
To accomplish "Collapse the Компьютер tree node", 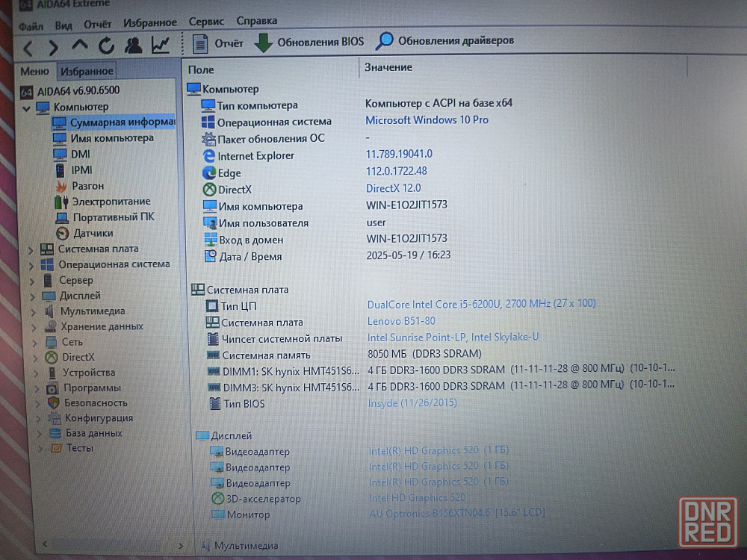I will [x=27, y=108].
